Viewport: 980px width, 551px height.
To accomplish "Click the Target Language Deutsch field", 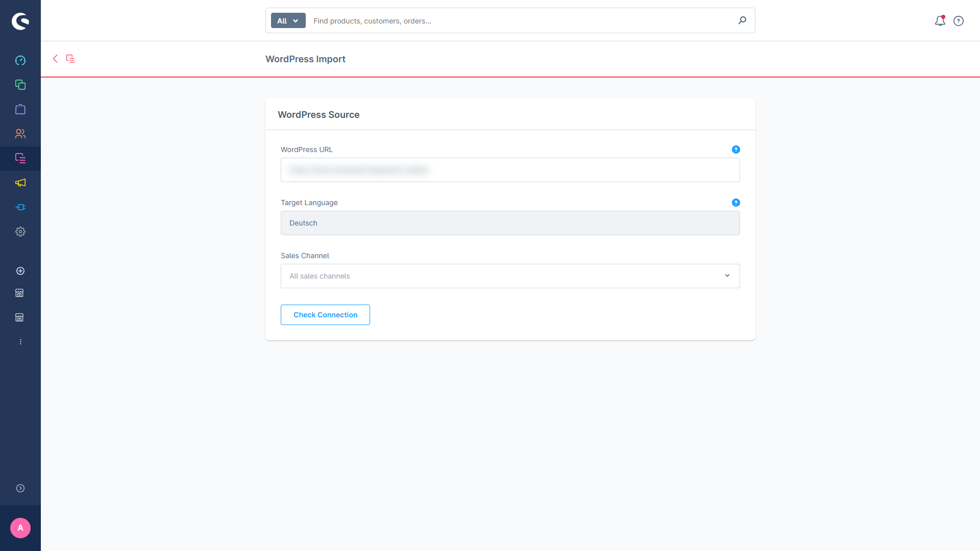I will pyautogui.click(x=510, y=223).
